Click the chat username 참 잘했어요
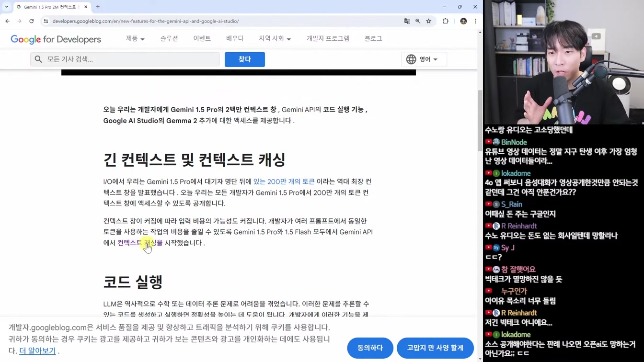 (x=518, y=270)
